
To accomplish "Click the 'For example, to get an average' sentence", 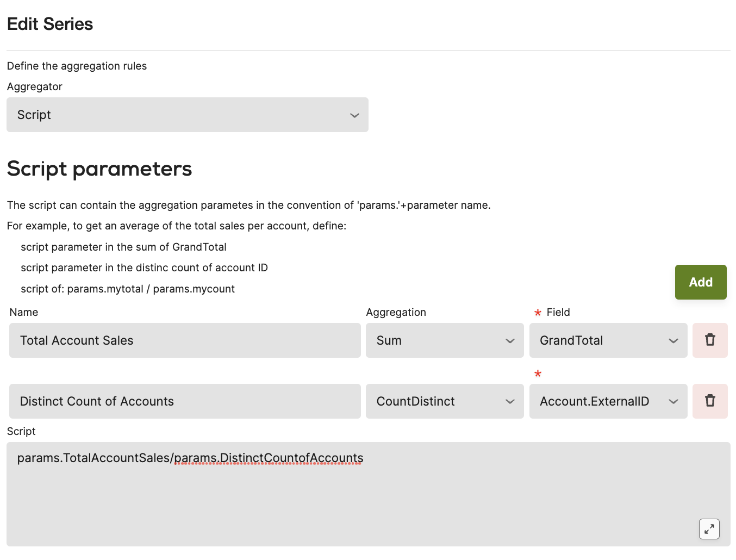I will (177, 226).
